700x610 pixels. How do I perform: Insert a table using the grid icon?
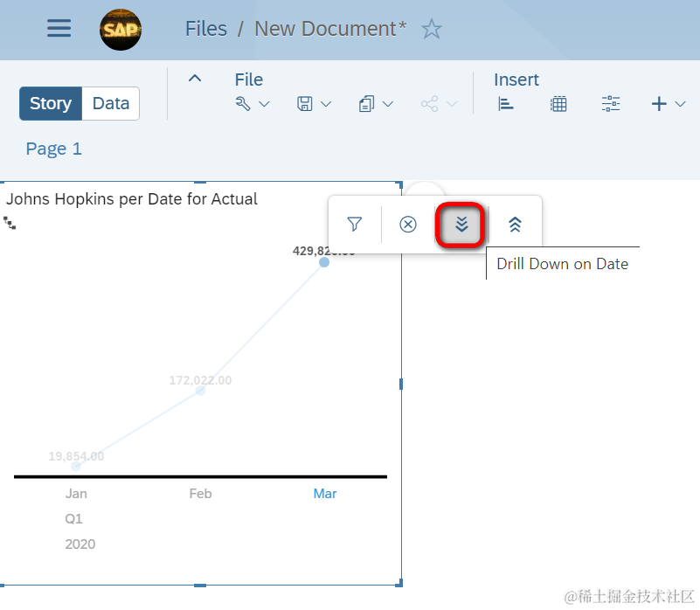pos(558,104)
